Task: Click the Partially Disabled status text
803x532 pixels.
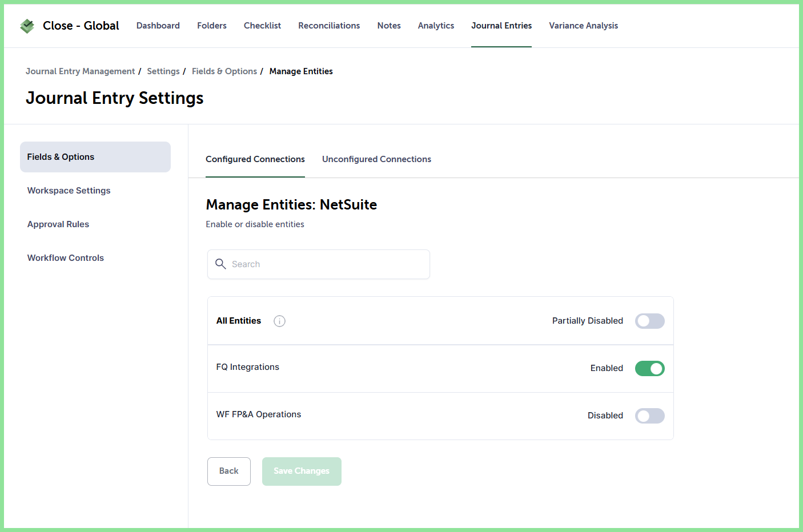Action: click(x=588, y=321)
